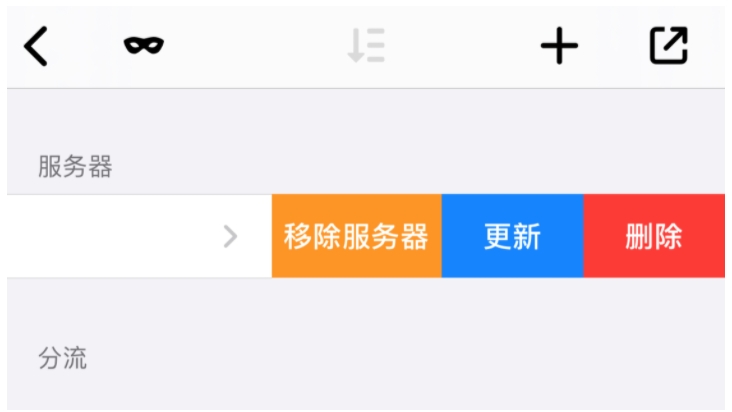Remove server via 移除服务器 swipe action
Image resolution: width=732 pixels, height=412 pixels.
click(x=357, y=236)
